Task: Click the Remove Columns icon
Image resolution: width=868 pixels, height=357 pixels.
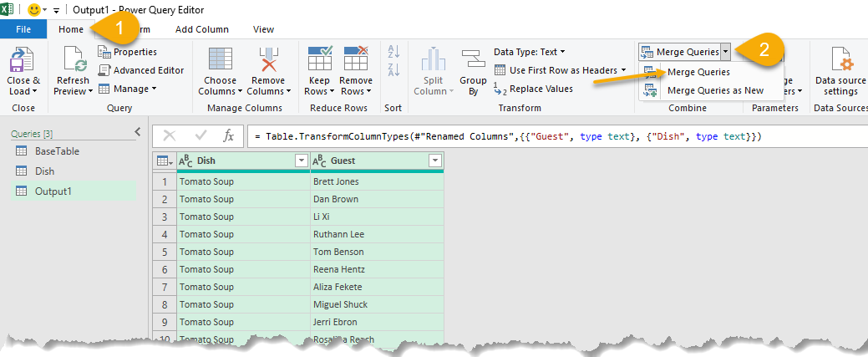Action: [x=270, y=62]
